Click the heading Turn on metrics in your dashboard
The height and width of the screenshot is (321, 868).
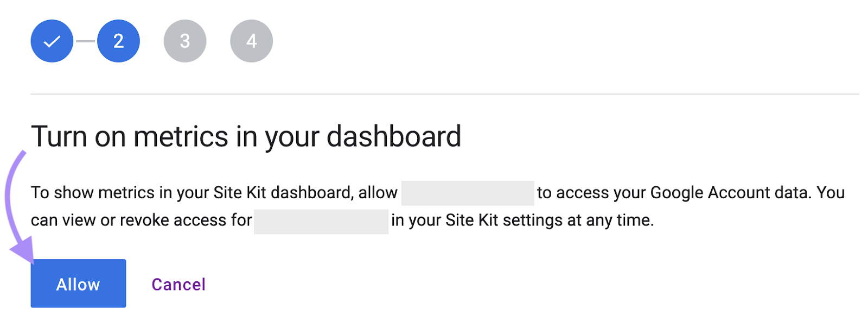247,137
